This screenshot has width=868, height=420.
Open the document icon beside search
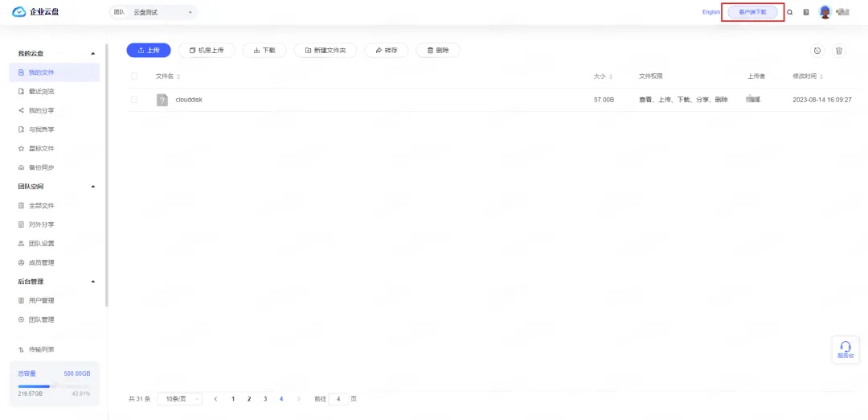click(x=806, y=12)
